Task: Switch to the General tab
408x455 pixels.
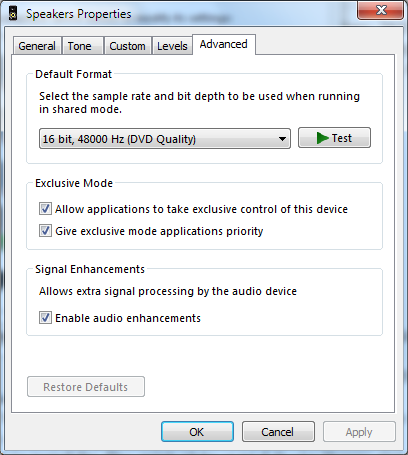Action: point(37,46)
